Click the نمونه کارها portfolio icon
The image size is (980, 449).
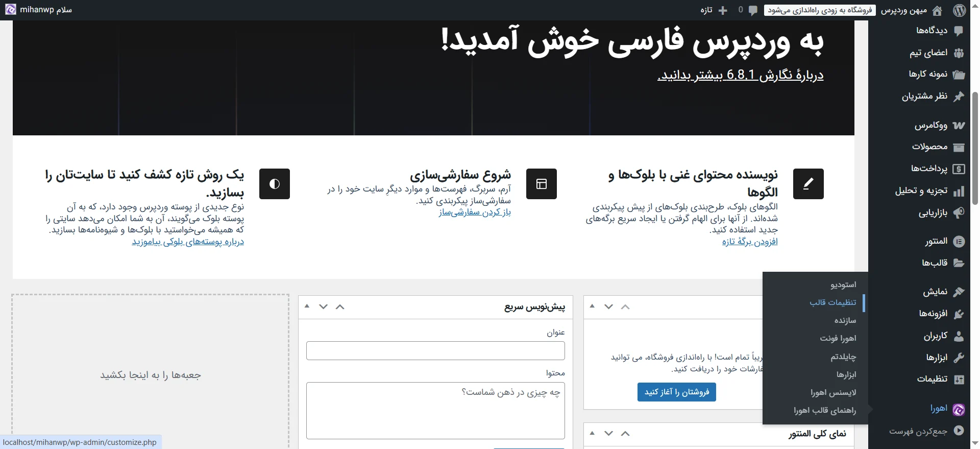[959, 75]
